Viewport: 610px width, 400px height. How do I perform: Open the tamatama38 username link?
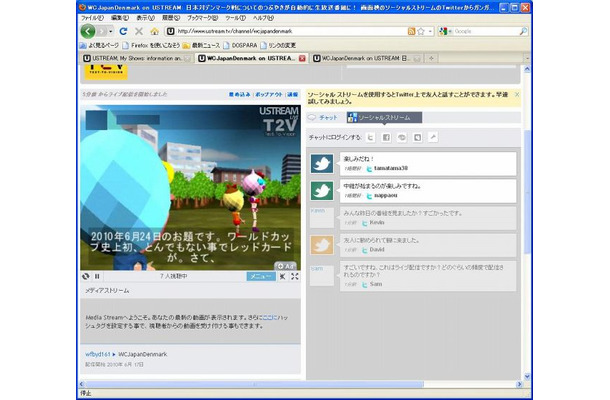(x=391, y=168)
